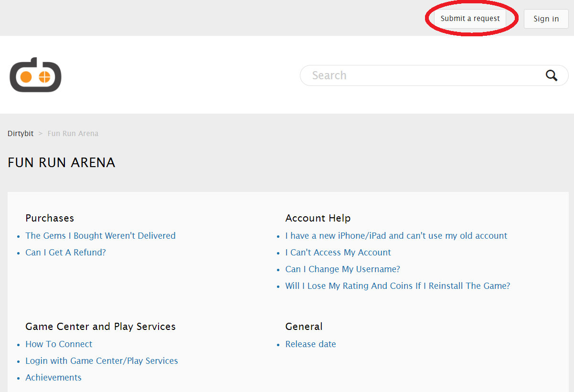574x392 pixels.
Task: Click the FUN RUN ARENA page title
Action: 62,163
